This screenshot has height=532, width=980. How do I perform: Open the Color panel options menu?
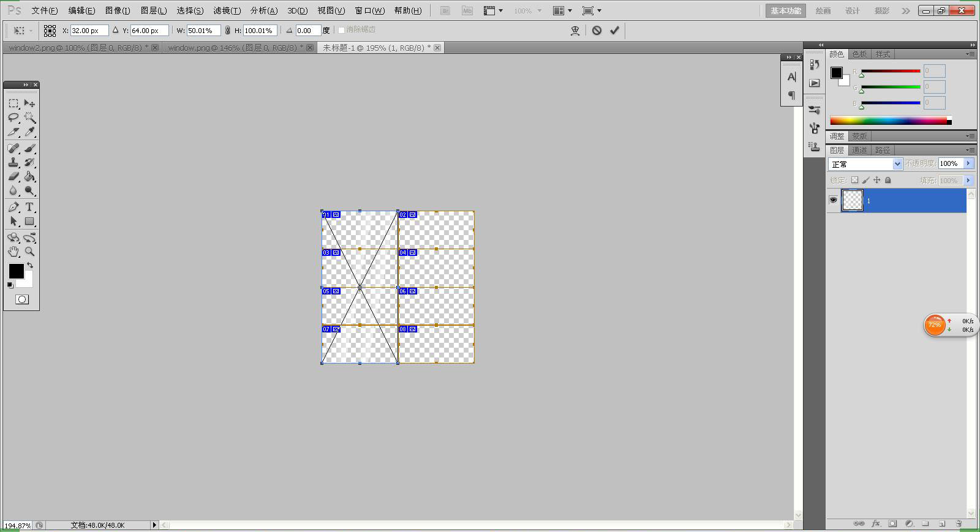(970, 54)
